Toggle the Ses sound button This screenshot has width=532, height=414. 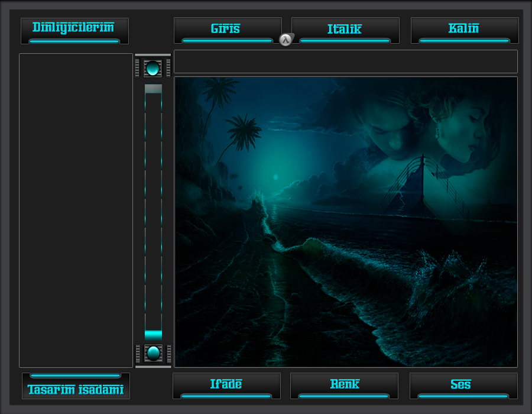(463, 386)
